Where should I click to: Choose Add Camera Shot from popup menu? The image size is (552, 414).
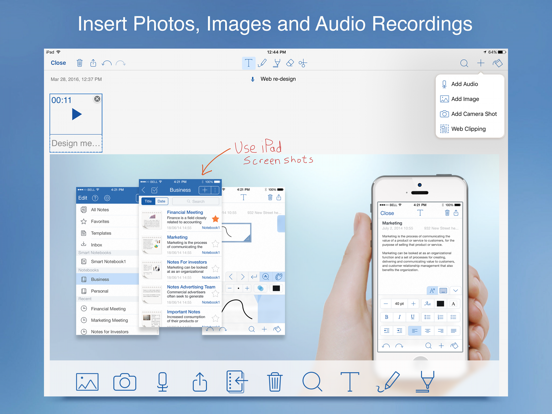(470, 114)
